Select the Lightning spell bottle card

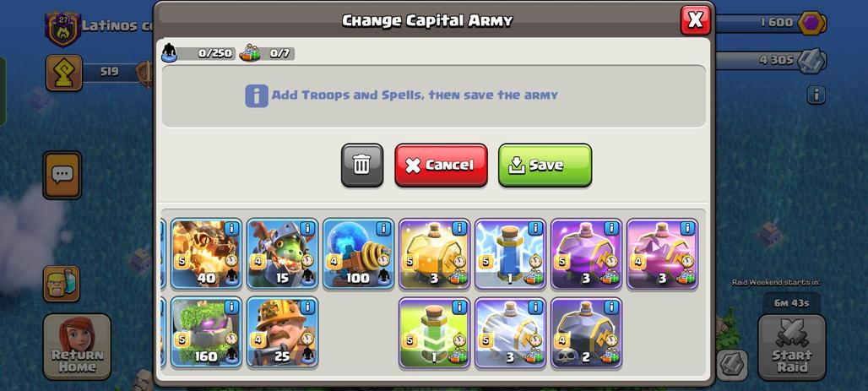pos(510,253)
